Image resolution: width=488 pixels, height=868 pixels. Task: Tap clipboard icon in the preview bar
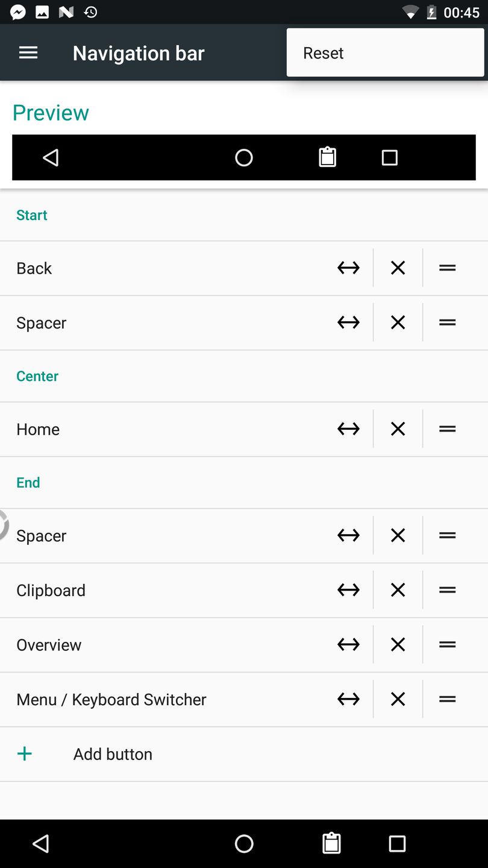(327, 157)
